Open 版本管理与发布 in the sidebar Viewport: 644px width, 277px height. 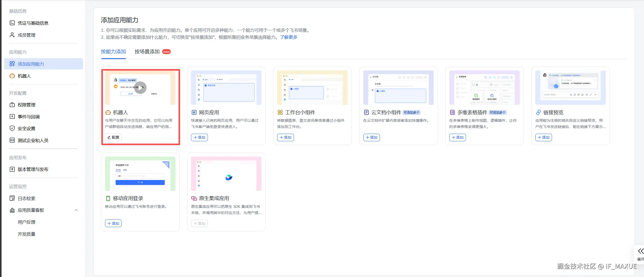43,169
